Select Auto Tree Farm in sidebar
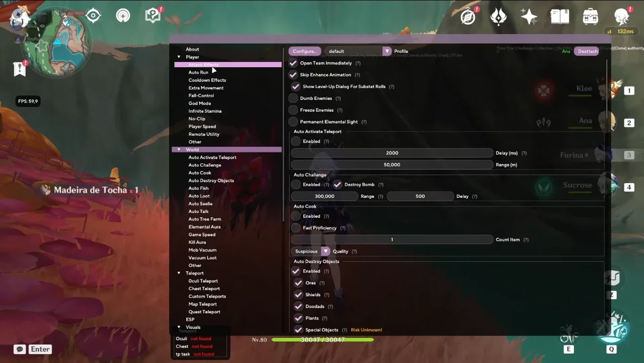Viewport: 644px width, 363px height. tap(205, 219)
